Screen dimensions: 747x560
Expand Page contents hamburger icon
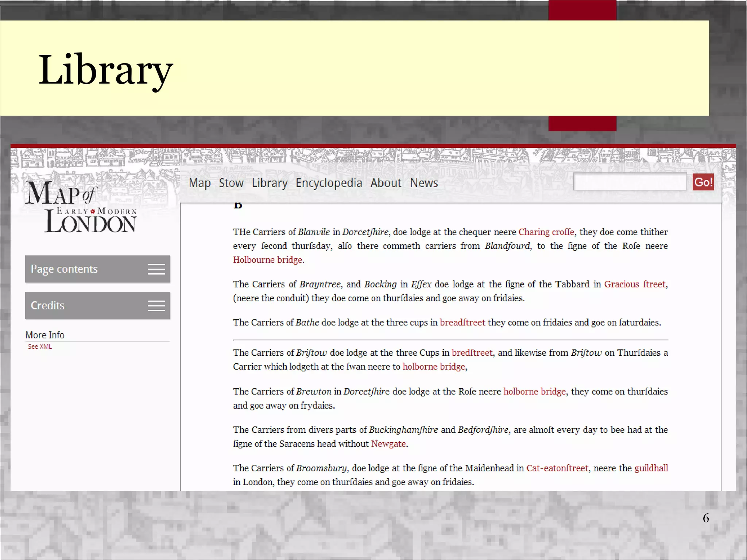(x=156, y=269)
